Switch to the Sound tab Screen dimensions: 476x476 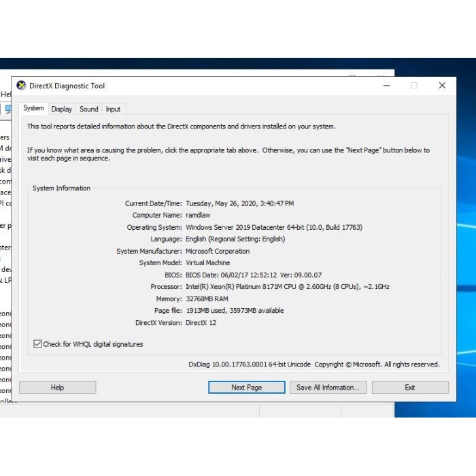[x=88, y=109]
